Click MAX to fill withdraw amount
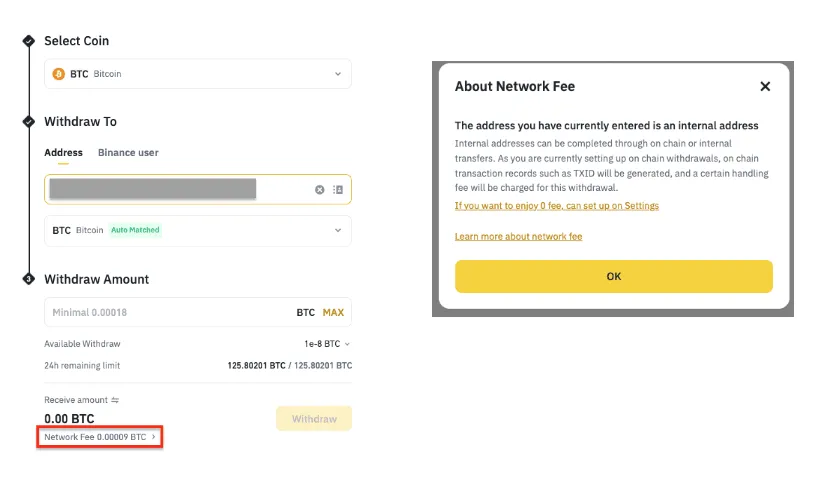 point(333,313)
